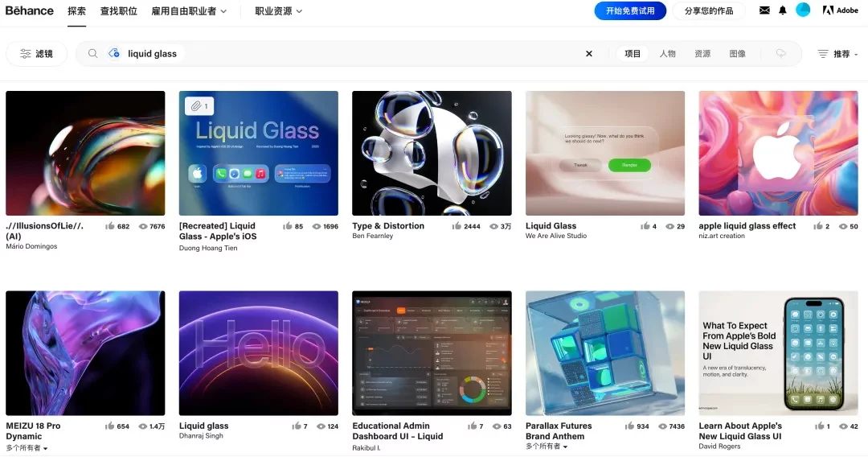
Task: Select the 人物 search tab
Action: click(668, 54)
